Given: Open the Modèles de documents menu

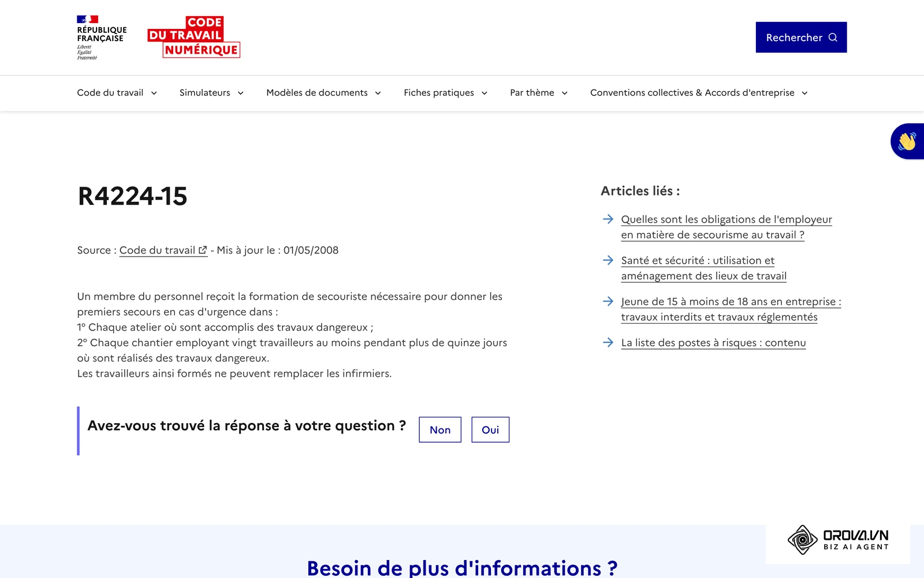Looking at the screenshot, I should click(324, 92).
